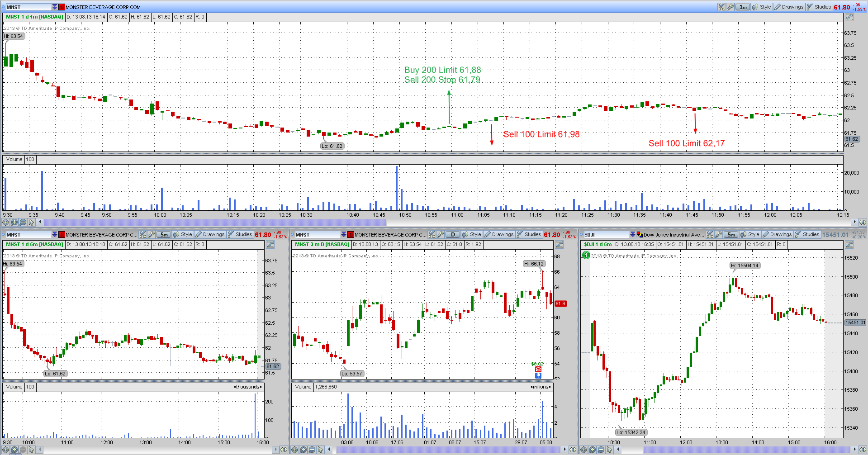The height and width of the screenshot is (455, 868).
Task: Open wrench settings icon in MNST daily chart
Action: click(x=440, y=235)
